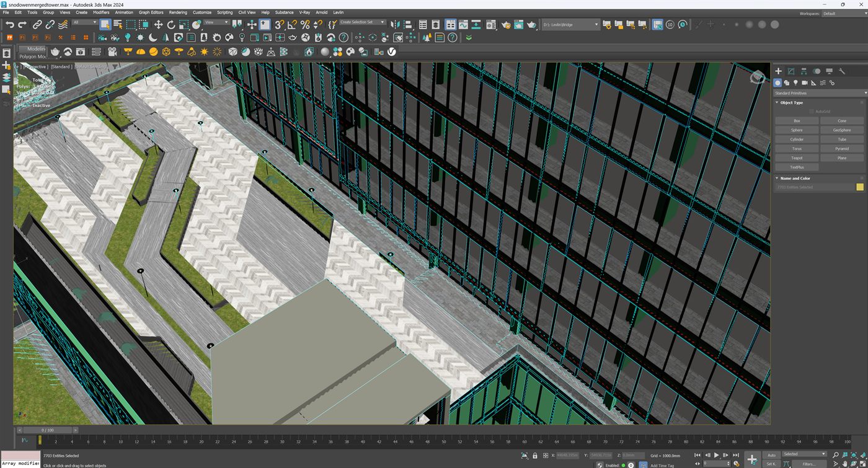The height and width of the screenshot is (468, 868).
Task: Open the Select by Name list
Action: tap(118, 25)
